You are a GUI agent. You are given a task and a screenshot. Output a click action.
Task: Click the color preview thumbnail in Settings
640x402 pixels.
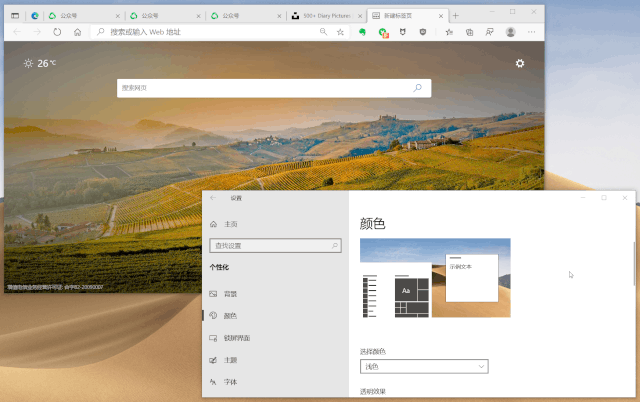click(x=435, y=278)
